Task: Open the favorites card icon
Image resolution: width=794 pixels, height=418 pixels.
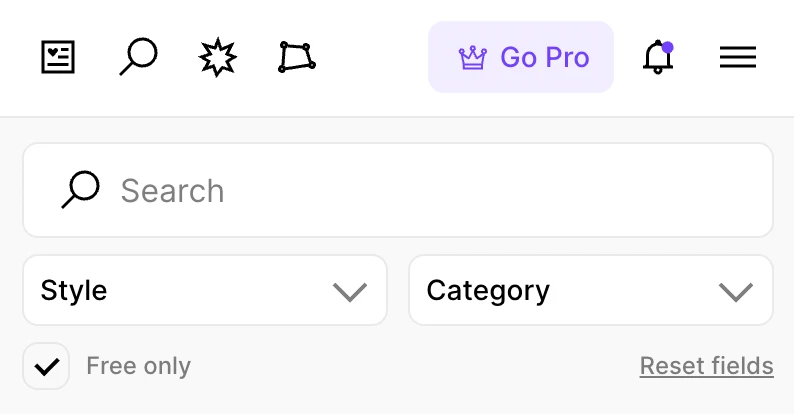Action: [58, 57]
